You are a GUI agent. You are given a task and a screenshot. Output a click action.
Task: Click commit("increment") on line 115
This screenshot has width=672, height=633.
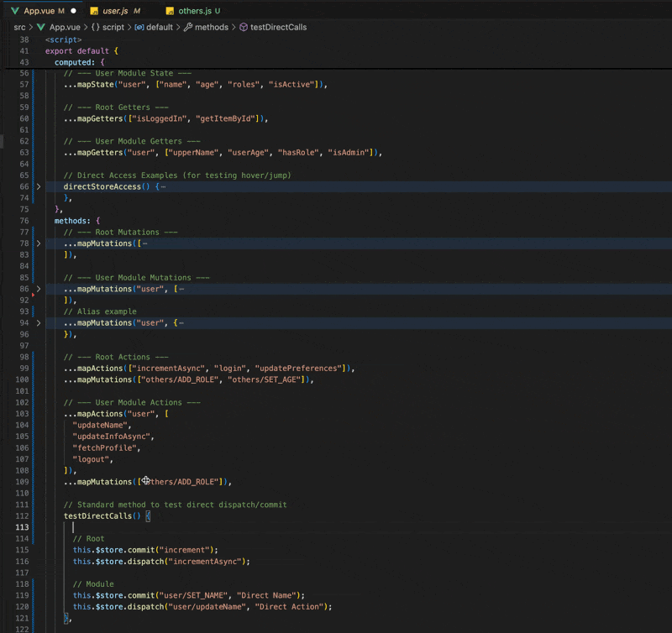point(171,550)
